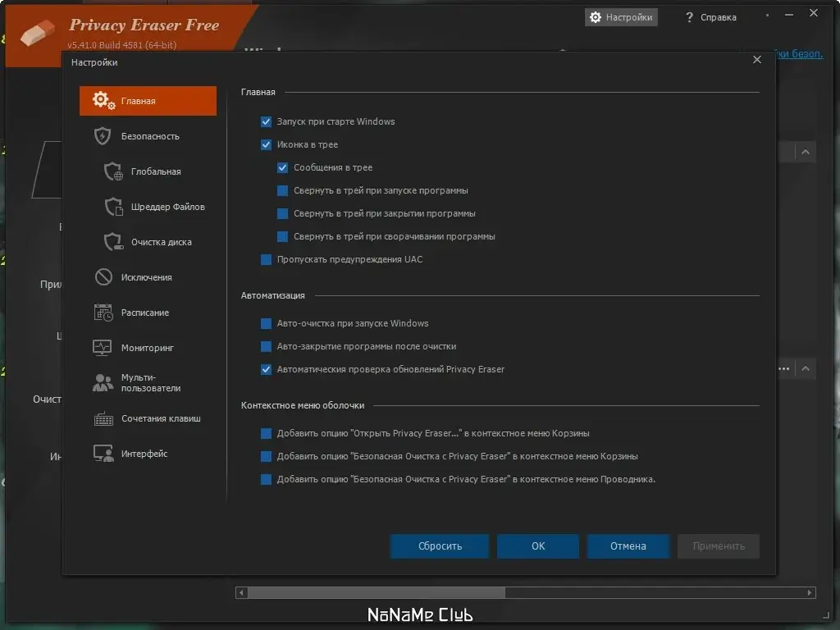Enable Авто-закрытие программы после очистки

point(267,347)
